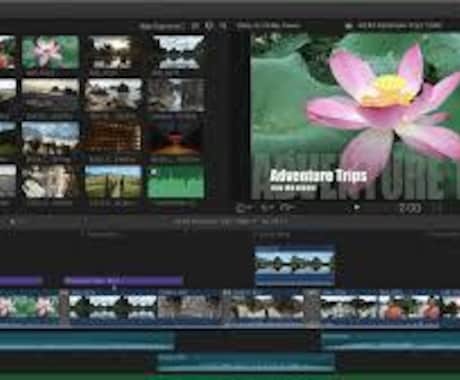Open the Transform tool dropdown below viewer
460x380 pixels.
pos(244,208)
